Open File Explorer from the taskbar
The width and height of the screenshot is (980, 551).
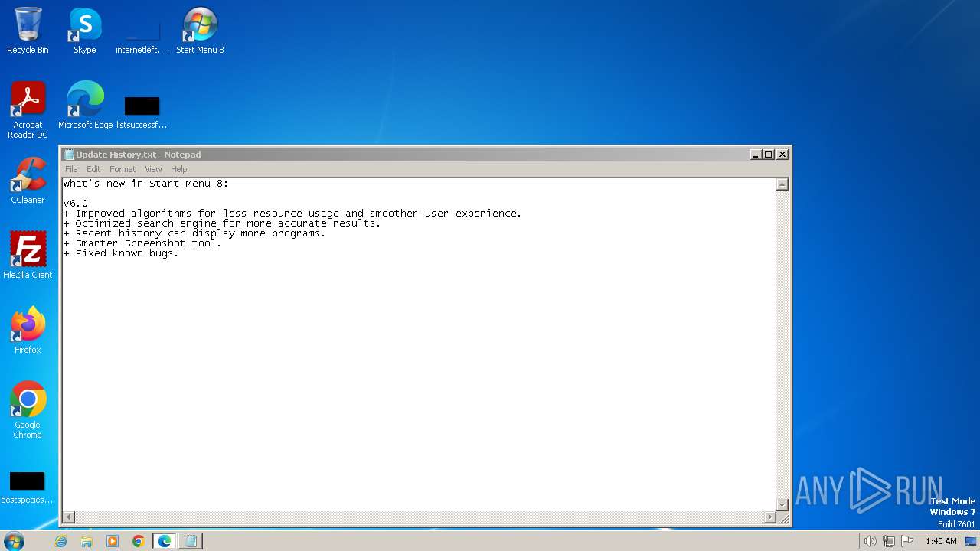(x=87, y=541)
